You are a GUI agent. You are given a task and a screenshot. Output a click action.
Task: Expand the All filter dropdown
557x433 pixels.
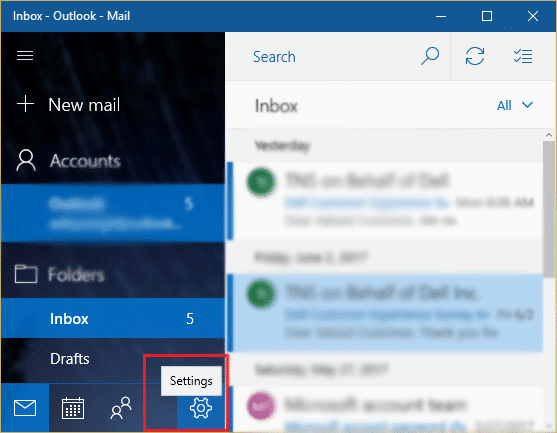click(515, 105)
